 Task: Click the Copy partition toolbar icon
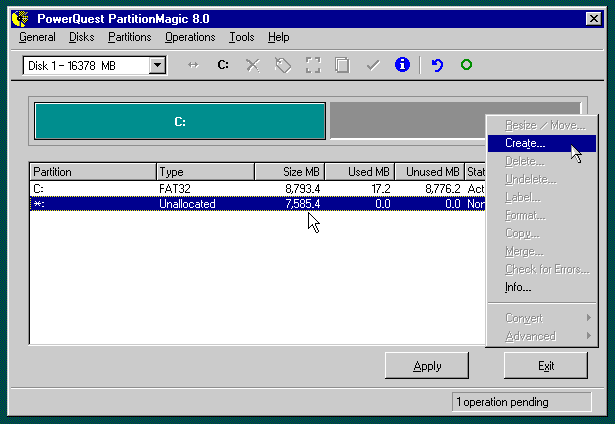(342, 65)
